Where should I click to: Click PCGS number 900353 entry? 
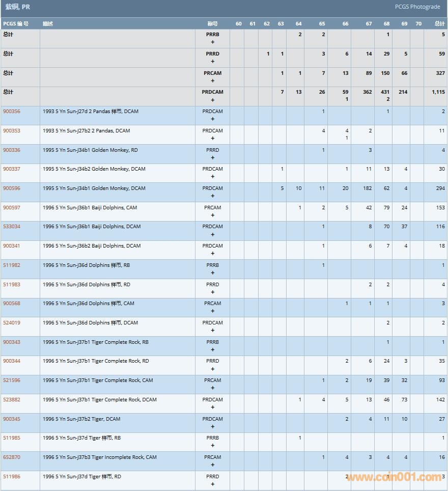click(x=12, y=131)
